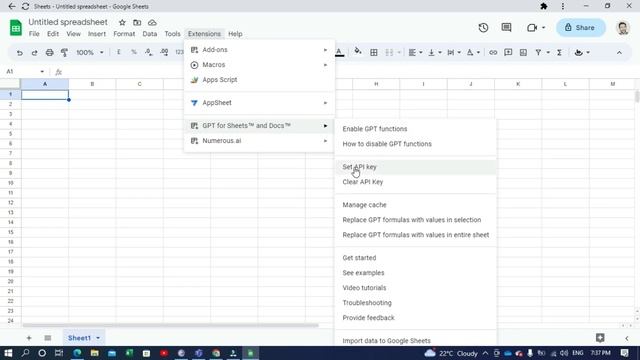Format as currency with pound icon

click(x=118, y=52)
